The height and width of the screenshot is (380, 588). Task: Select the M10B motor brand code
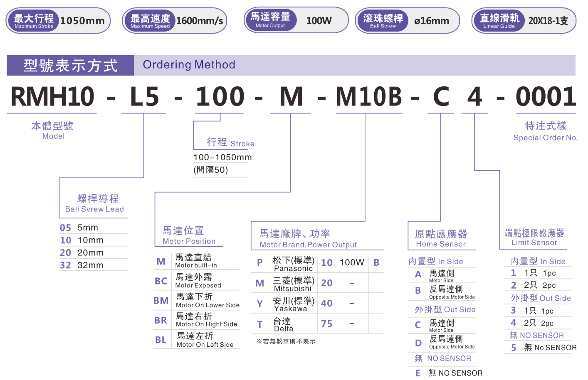click(x=369, y=96)
